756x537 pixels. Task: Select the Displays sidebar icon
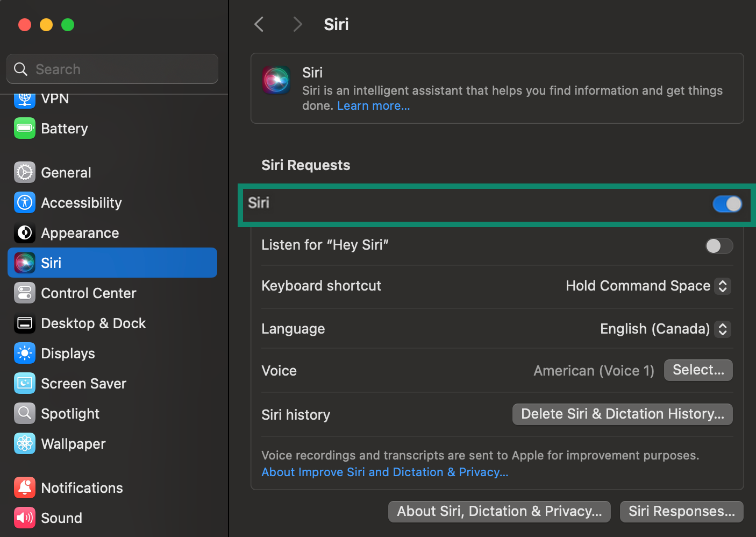tap(25, 353)
